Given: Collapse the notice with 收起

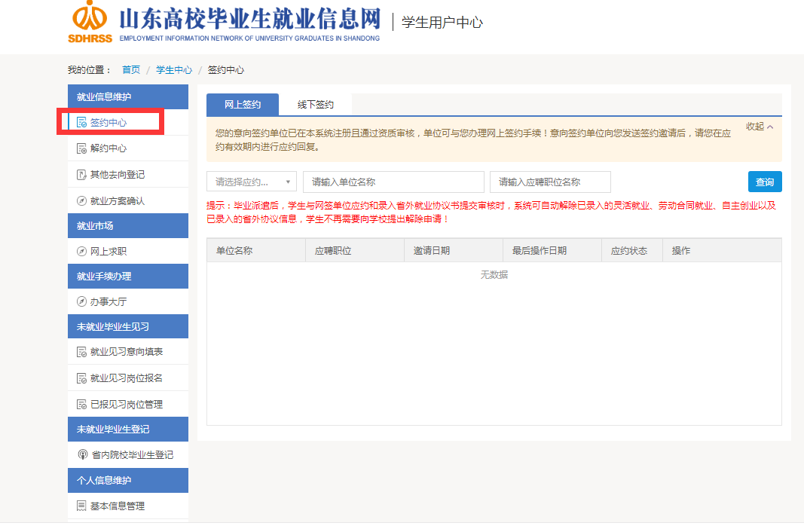Looking at the screenshot, I should pos(759,127).
